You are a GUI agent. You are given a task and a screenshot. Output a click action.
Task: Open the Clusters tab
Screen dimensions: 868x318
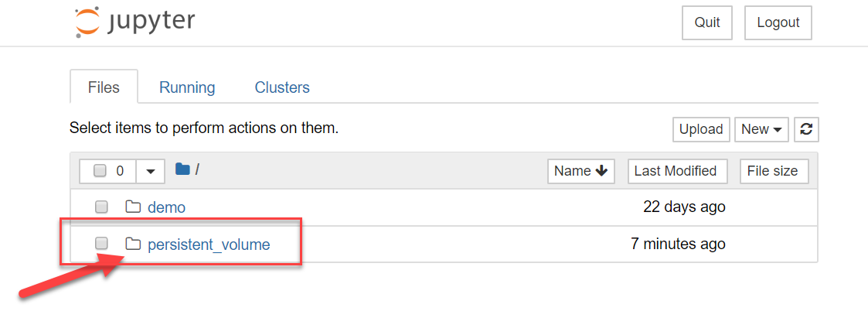[x=282, y=87]
